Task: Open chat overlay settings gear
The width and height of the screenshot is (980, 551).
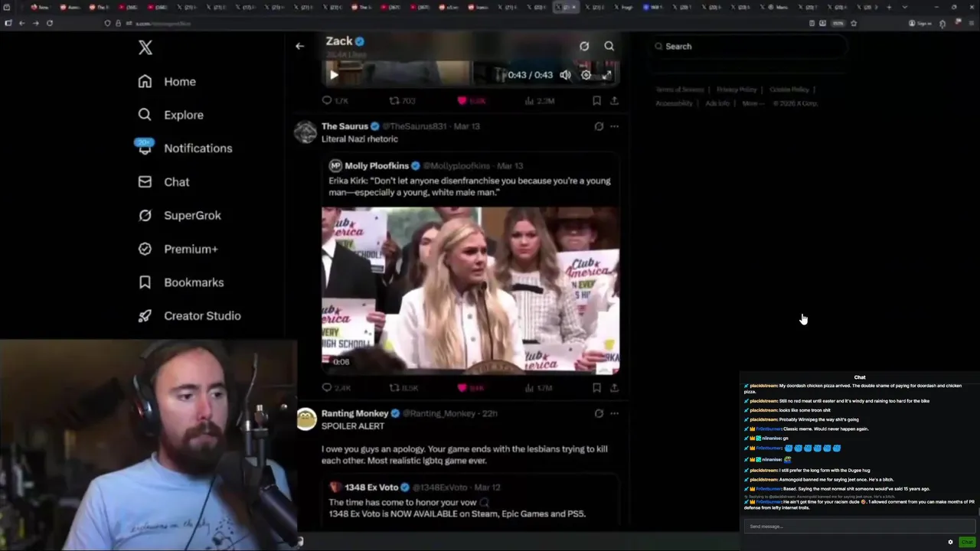Action: point(951,542)
